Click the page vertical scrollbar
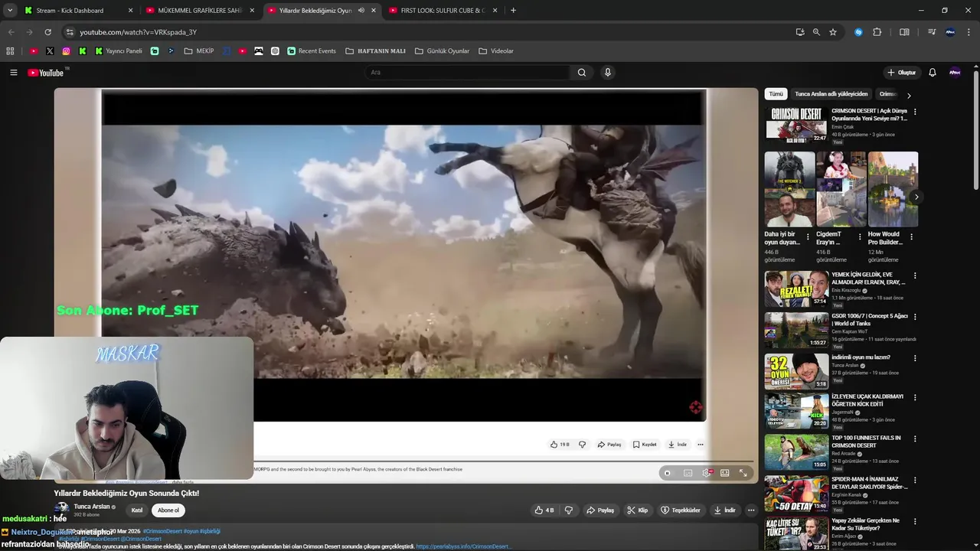Image resolution: width=980 pixels, height=551 pixels. coord(975,130)
